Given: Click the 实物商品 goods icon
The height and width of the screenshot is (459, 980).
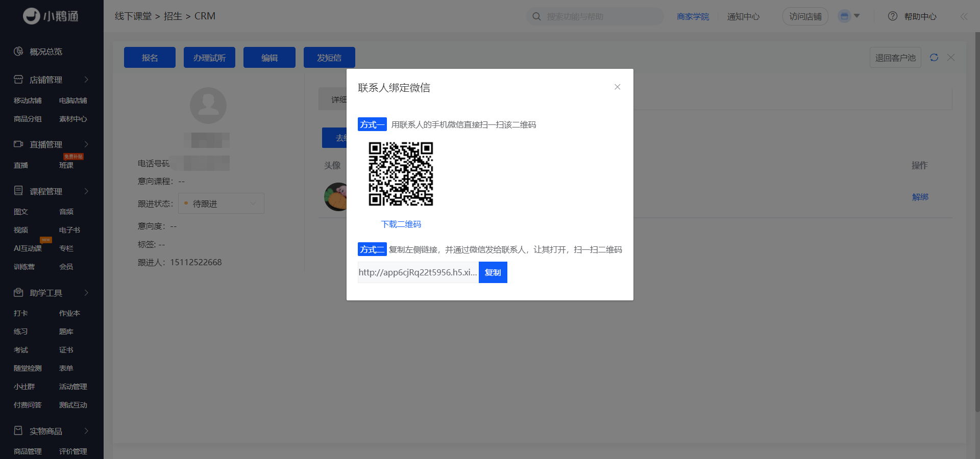Looking at the screenshot, I should [18, 431].
